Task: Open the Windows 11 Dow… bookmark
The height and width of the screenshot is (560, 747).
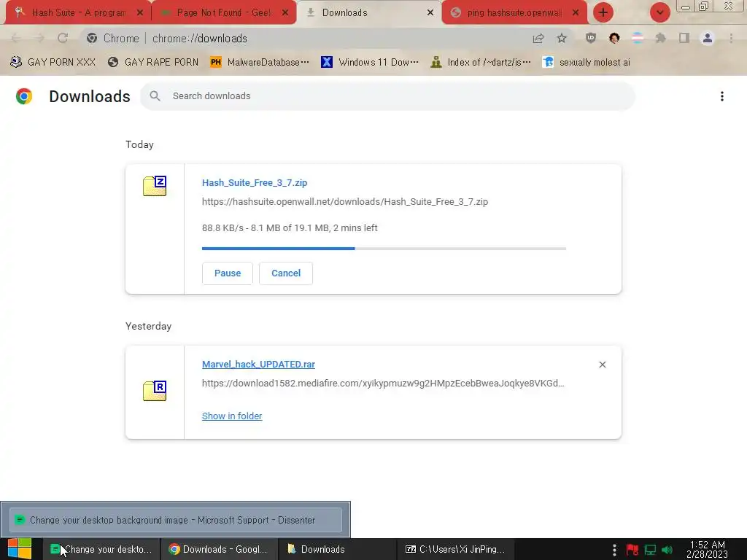Action: point(370,63)
